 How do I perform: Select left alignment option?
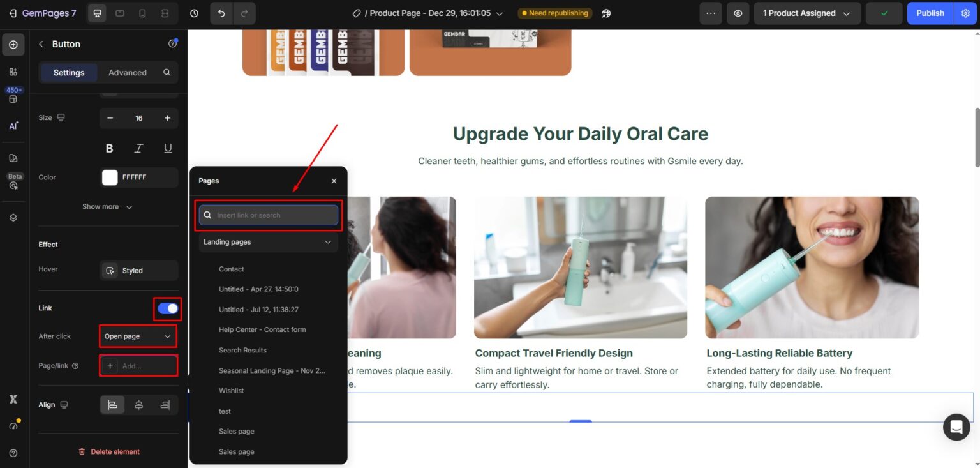pos(112,405)
